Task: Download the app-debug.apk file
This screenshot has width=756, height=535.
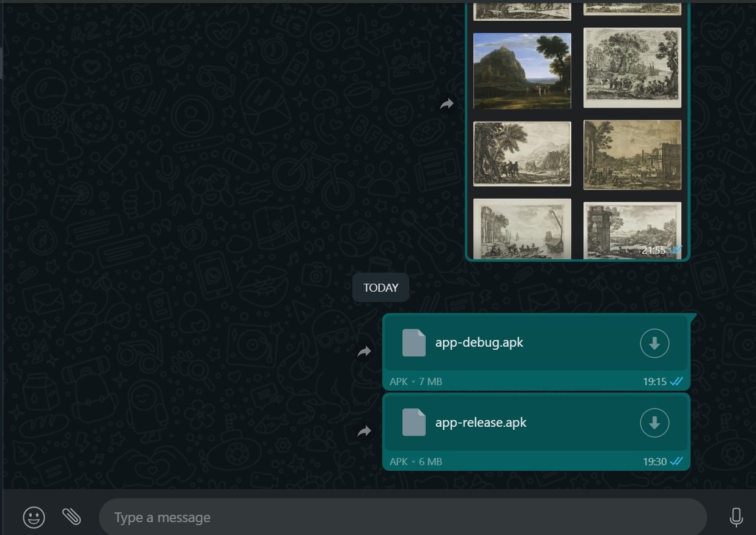Action: point(654,343)
